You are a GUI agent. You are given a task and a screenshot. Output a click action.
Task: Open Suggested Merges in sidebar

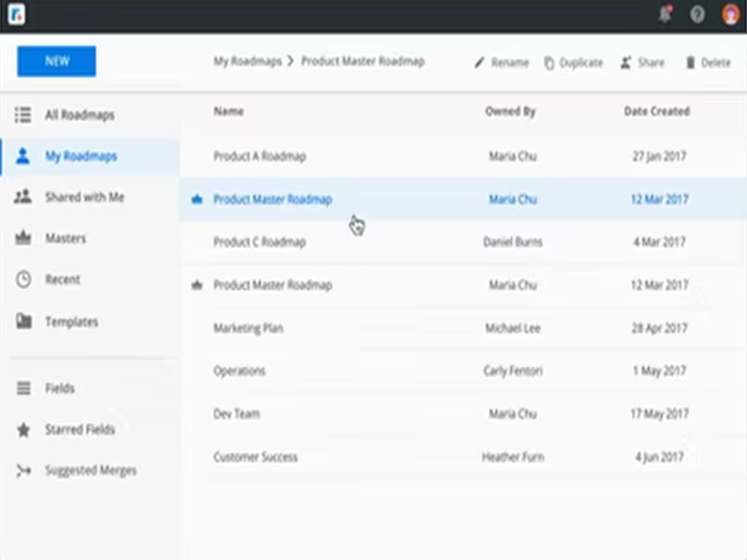pos(91,470)
